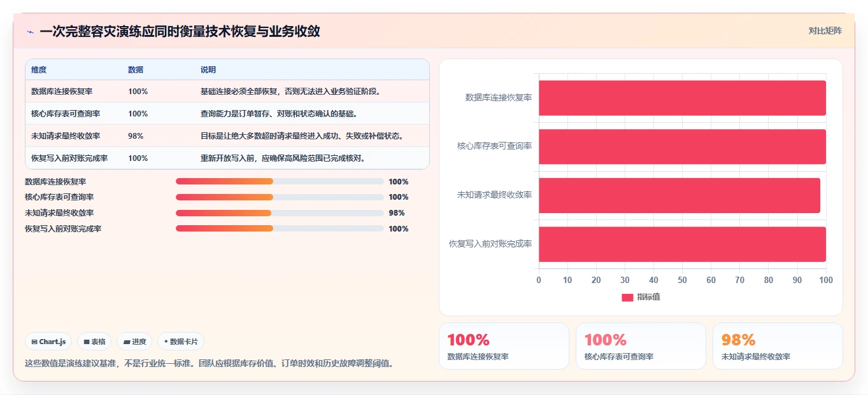Click chart bar for 恢复写入前对账完成率
Viewport: 868px width, 395px height.
click(682, 244)
